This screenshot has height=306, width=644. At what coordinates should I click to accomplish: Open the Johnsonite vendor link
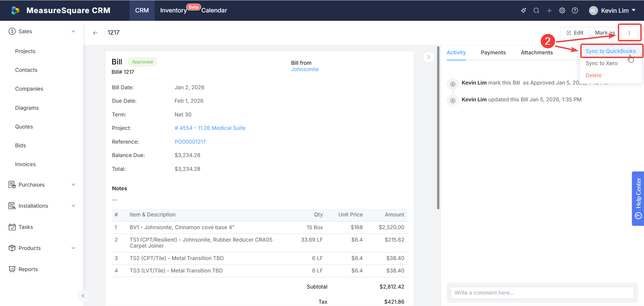pyautogui.click(x=305, y=69)
